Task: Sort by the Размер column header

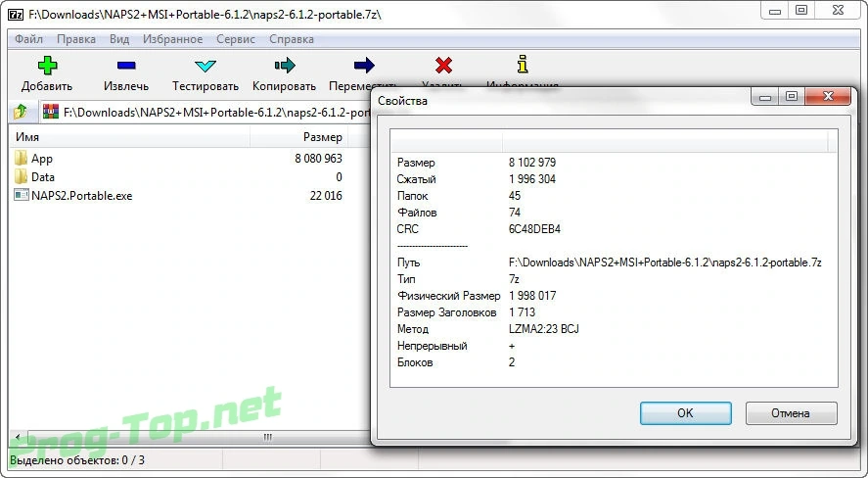Action: click(x=300, y=137)
